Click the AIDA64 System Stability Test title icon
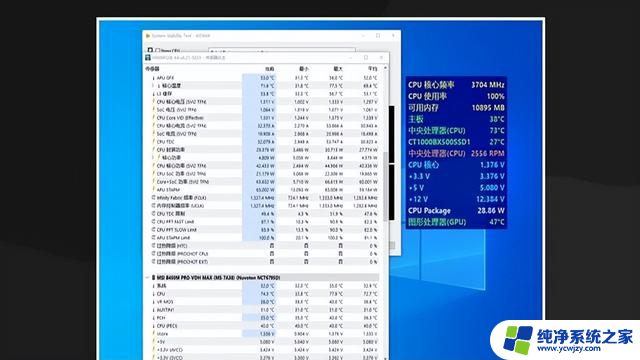 pos(148,36)
